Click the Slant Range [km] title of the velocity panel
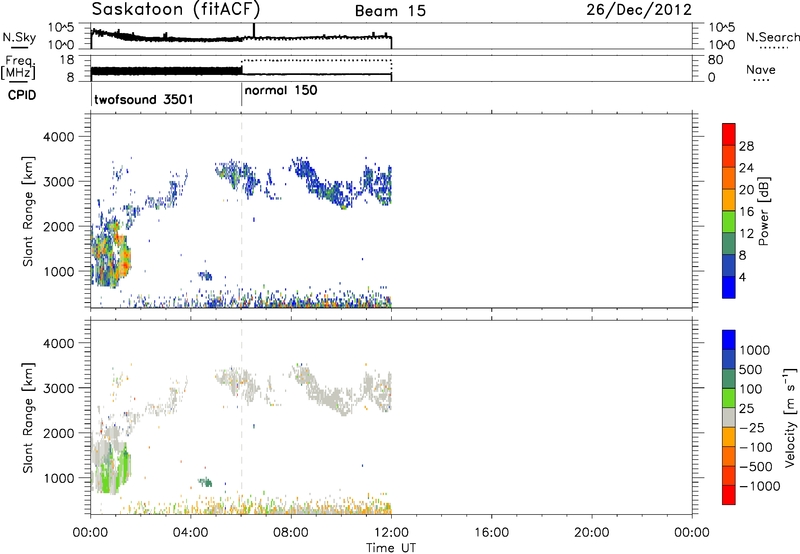This screenshot has height=554, width=800. [28, 418]
